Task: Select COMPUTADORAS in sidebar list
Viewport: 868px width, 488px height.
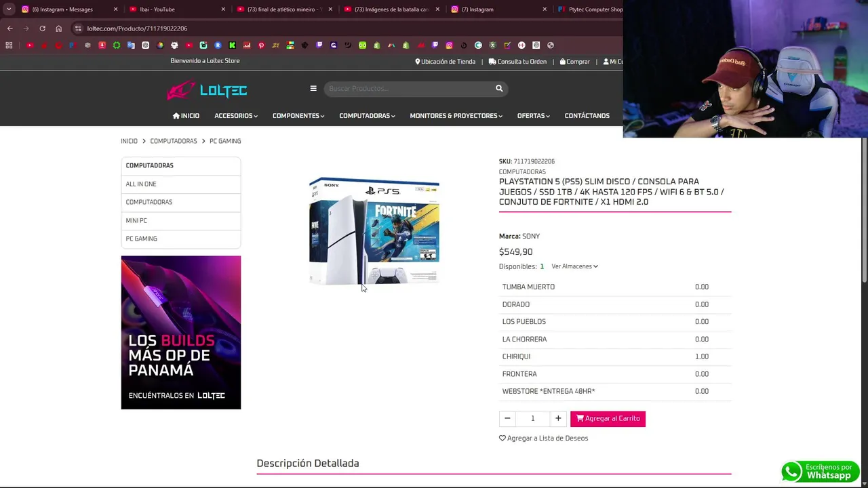Action: tap(180, 202)
